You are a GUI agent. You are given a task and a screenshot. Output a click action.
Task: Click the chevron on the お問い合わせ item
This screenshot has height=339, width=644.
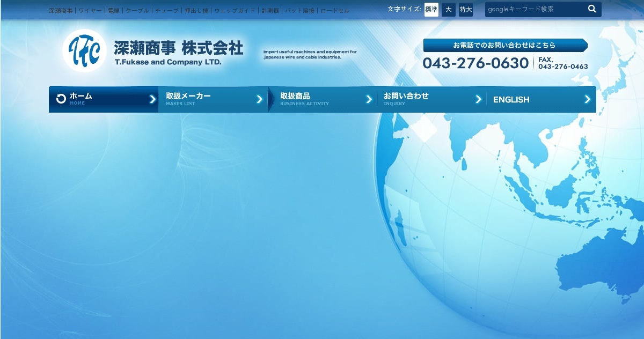[x=478, y=99]
